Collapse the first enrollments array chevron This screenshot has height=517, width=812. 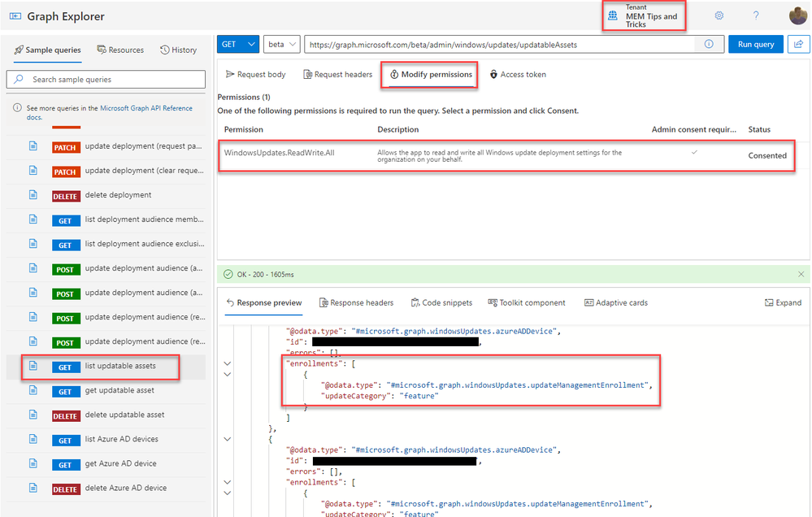pyautogui.click(x=228, y=363)
